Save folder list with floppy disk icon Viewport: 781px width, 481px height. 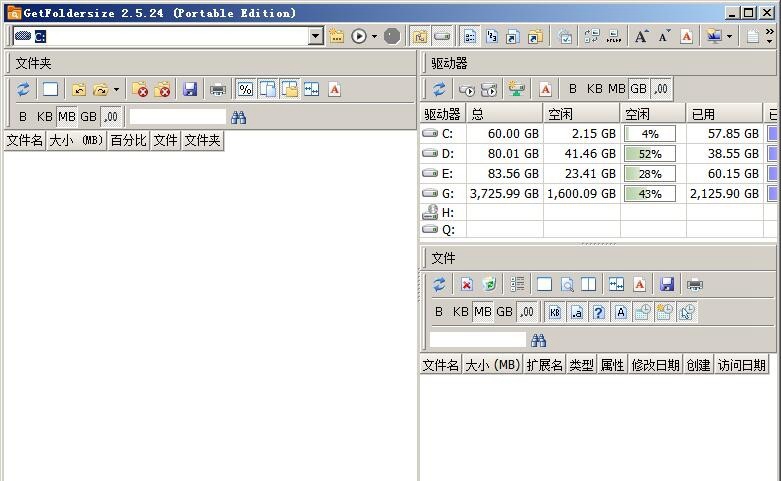click(x=190, y=90)
